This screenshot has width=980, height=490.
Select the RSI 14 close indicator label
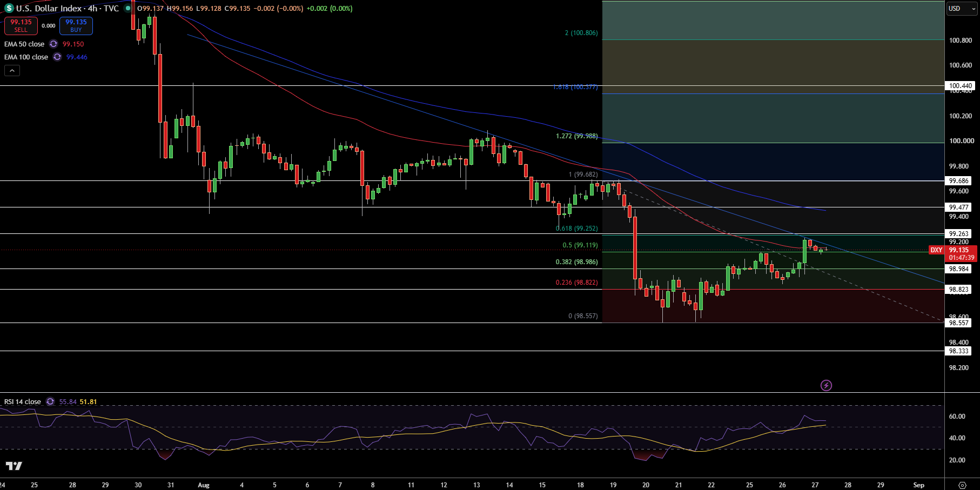click(23, 401)
